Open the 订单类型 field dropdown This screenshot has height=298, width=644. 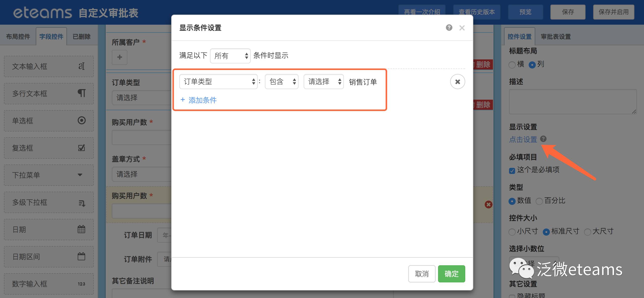tap(218, 82)
